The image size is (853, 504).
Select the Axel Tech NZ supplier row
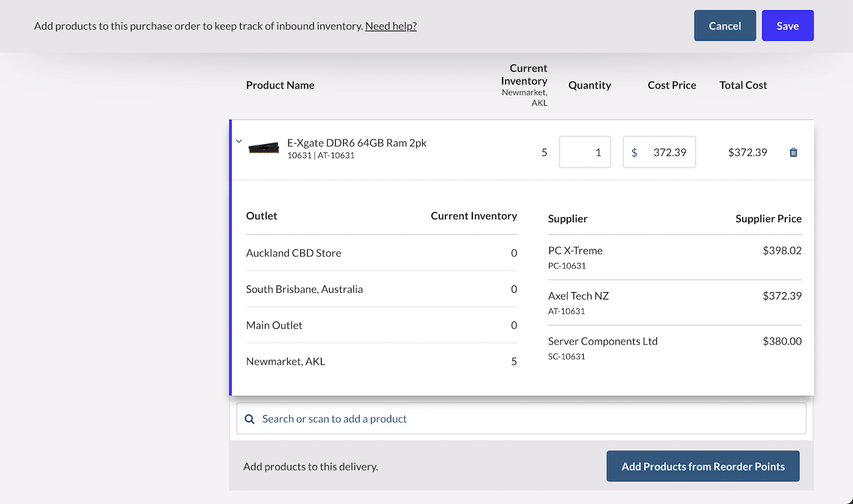pos(674,303)
